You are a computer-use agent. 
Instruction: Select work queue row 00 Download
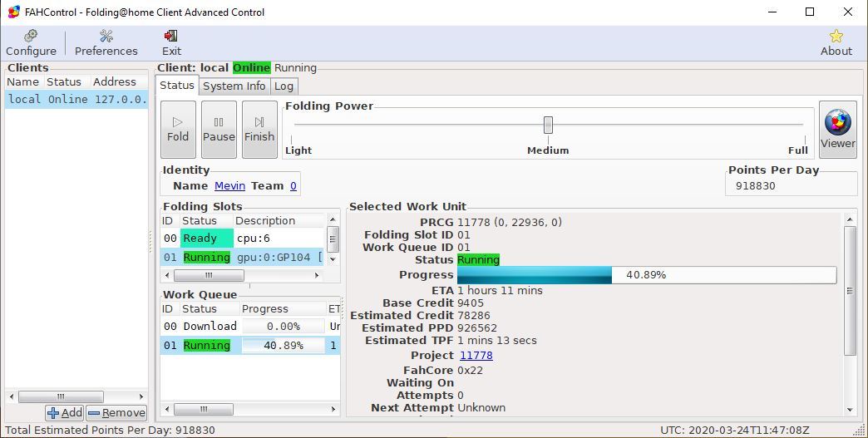(x=250, y=327)
